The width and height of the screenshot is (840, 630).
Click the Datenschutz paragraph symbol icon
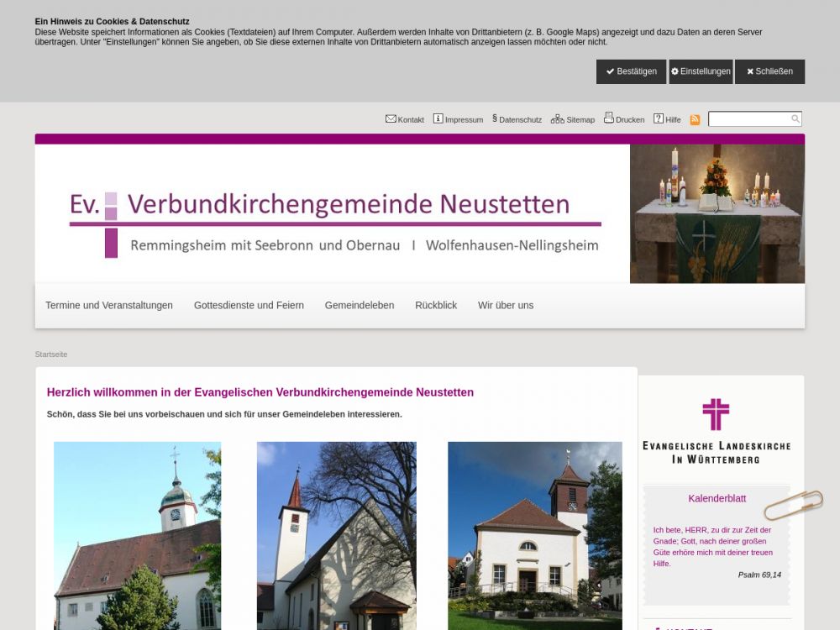tap(495, 118)
